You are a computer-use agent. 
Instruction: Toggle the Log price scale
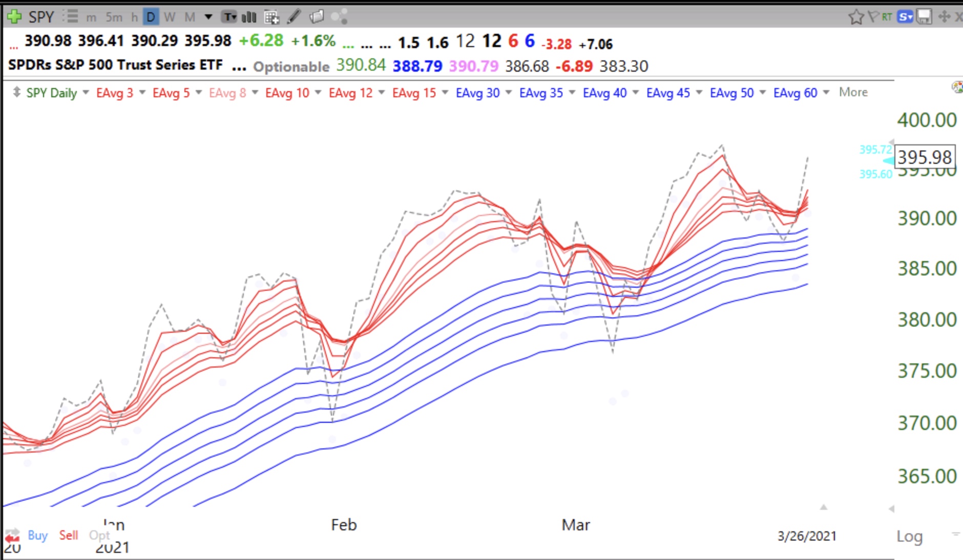(910, 536)
